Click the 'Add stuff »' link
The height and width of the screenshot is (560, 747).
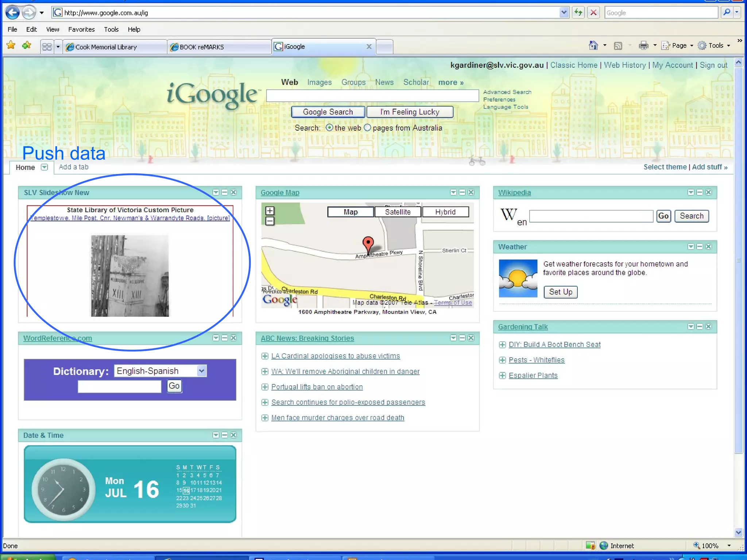709,167
